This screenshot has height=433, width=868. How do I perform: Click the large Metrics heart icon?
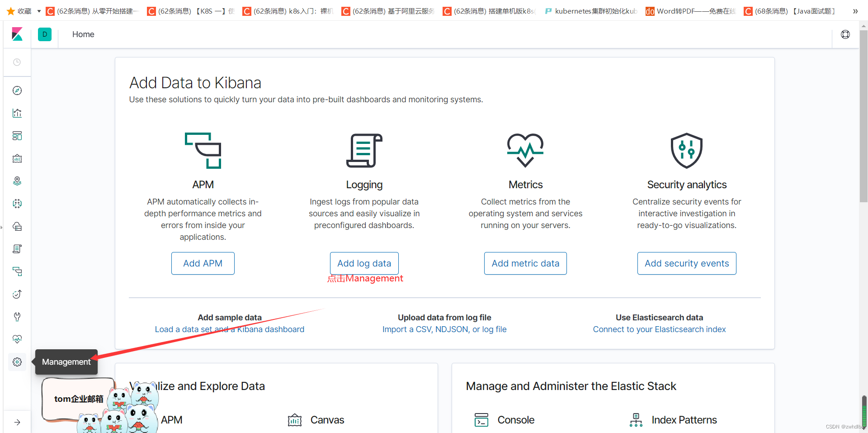pos(525,151)
